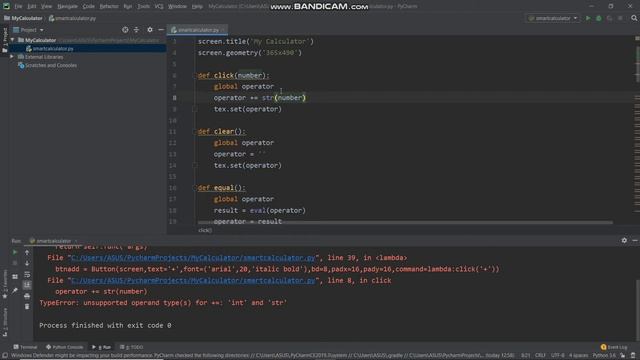Viewport: 640px width, 360px height.
Task: Follow traceback file link for line 39
Action: [193, 258]
